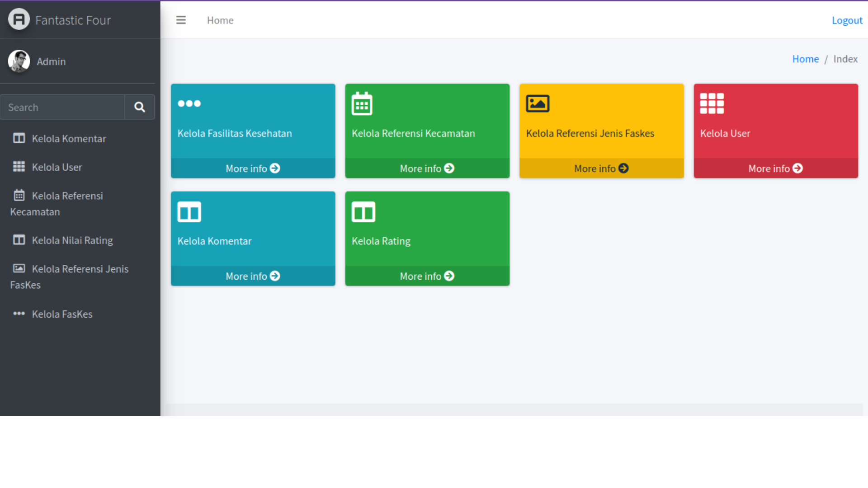
Task: Focus the sidebar Search input field
Action: point(62,108)
